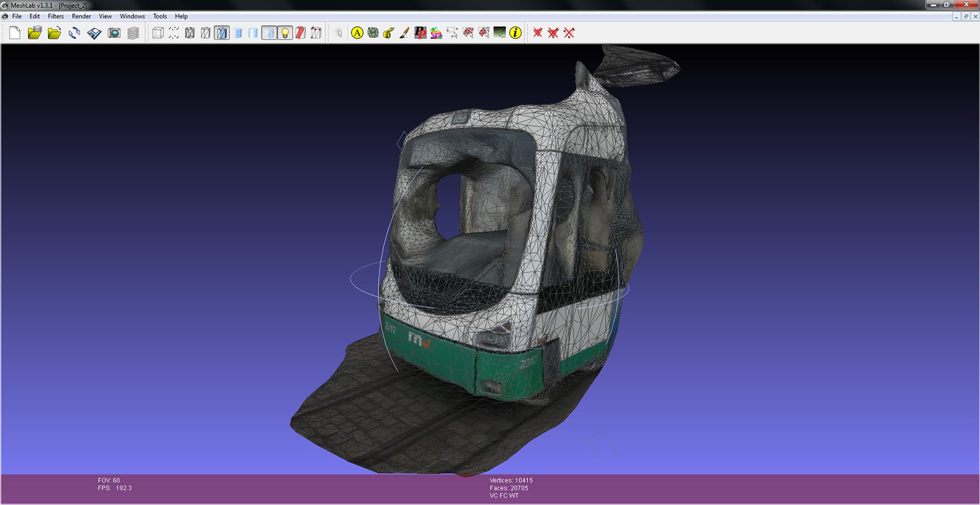The width and height of the screenshot is (980, 505).
Task: Switch to Smooth shading render mode
Action: point(253,33)
